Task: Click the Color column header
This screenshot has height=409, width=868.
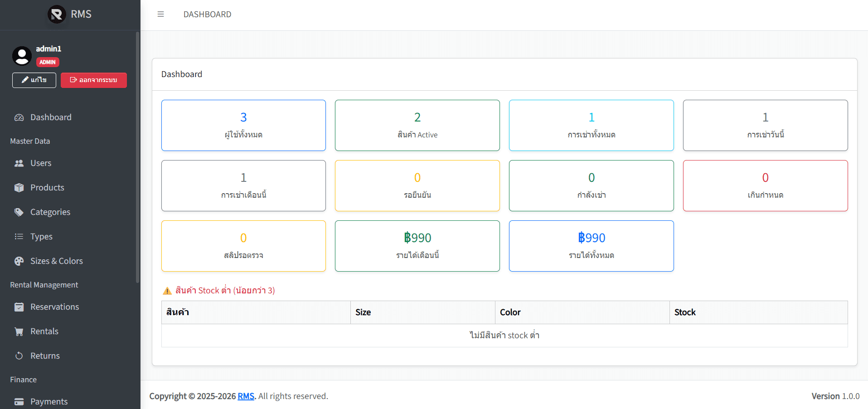Action: 582,312
